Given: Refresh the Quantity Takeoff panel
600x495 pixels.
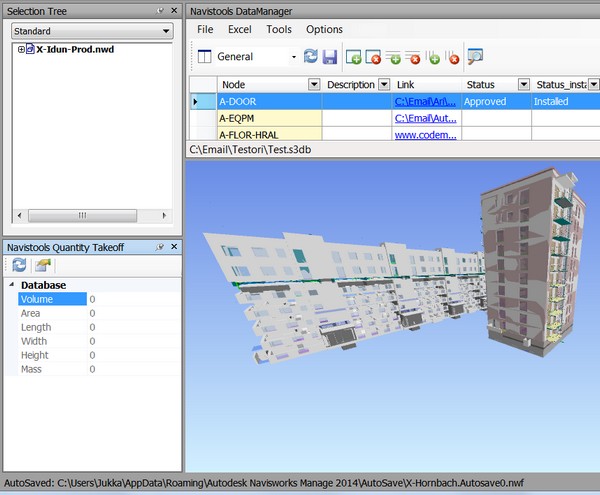Looking at the screenshot, I should pos(20,265).
